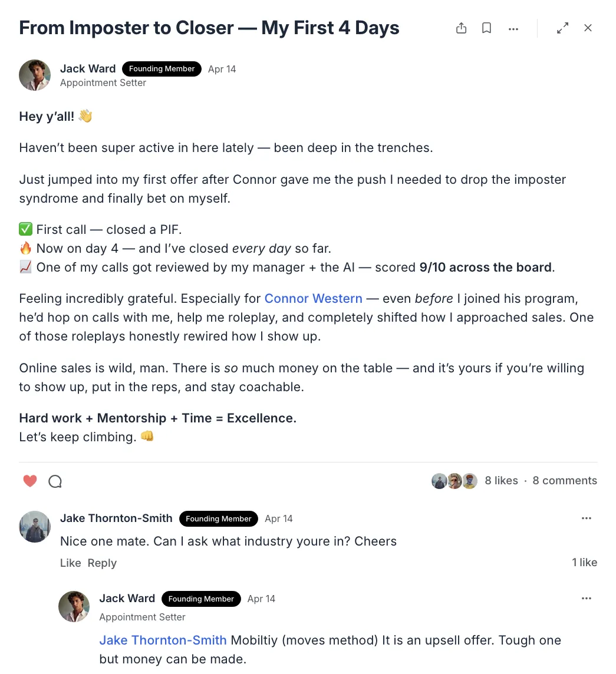Image resolution: width=616 pixels, height=674 pixels.
Task: Click the share post icon
Action: coord(461,28)
